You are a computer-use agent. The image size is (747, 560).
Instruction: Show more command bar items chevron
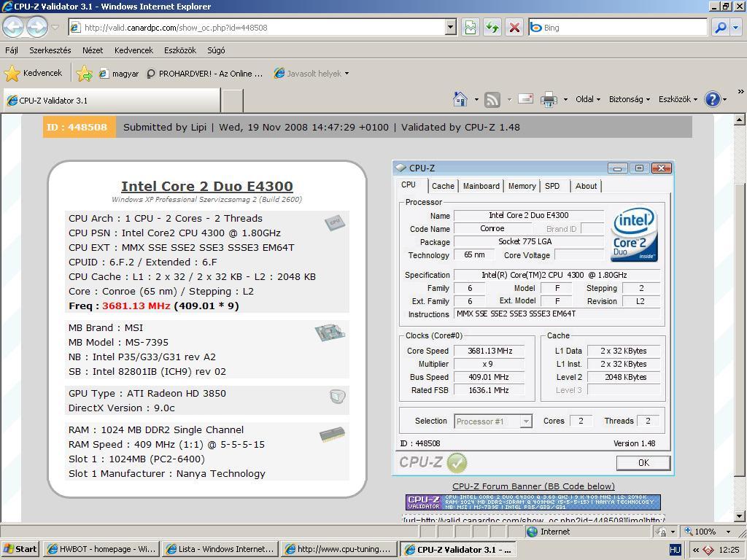[740, 91]
